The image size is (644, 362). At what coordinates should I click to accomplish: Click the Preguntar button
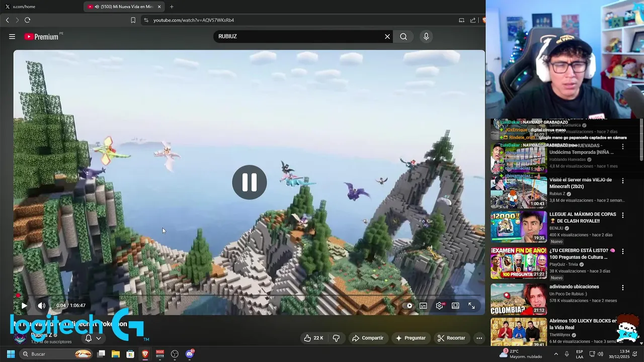click(x=411, y=338)
